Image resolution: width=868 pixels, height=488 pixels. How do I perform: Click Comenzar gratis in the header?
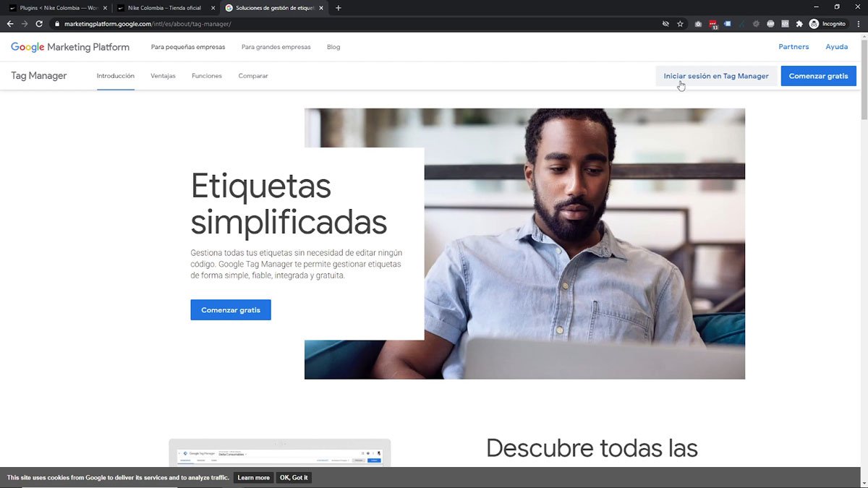click(x=819, y=76)
